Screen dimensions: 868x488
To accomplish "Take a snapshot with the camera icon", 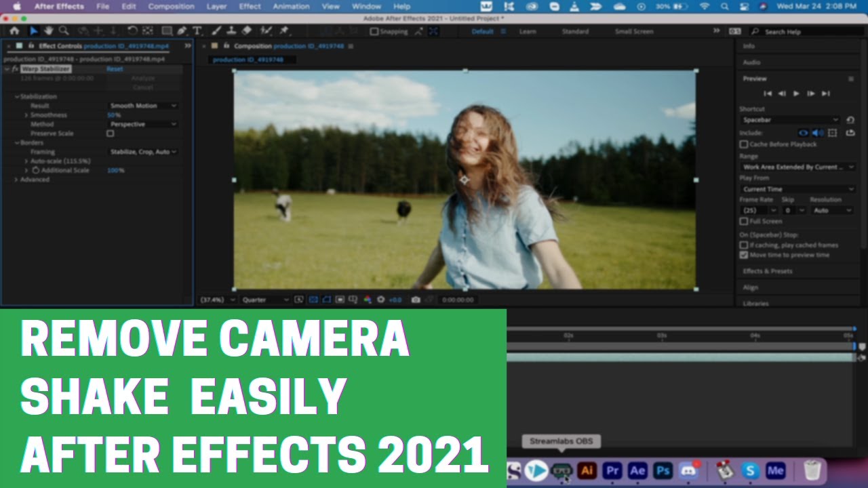I will tap(416, 300).
